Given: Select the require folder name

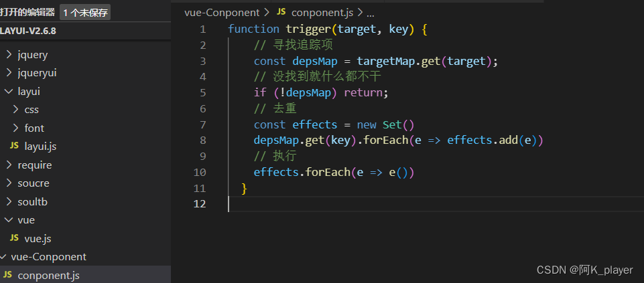Looking at the screenshot, I should (x=35, y=165).
